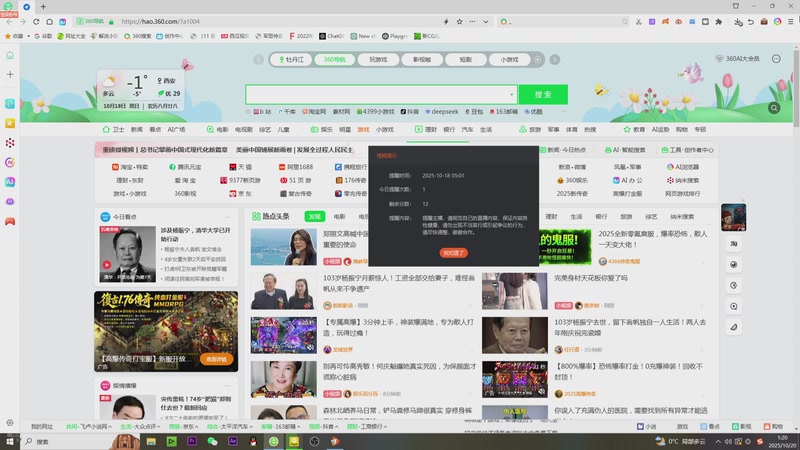Open the 阿里1688 site link

pos(296,167)
